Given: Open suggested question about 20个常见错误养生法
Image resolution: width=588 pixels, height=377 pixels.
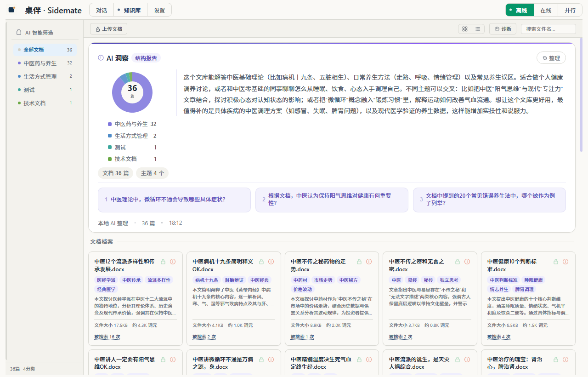Looking at the screenshot, I should coord(489,200).
